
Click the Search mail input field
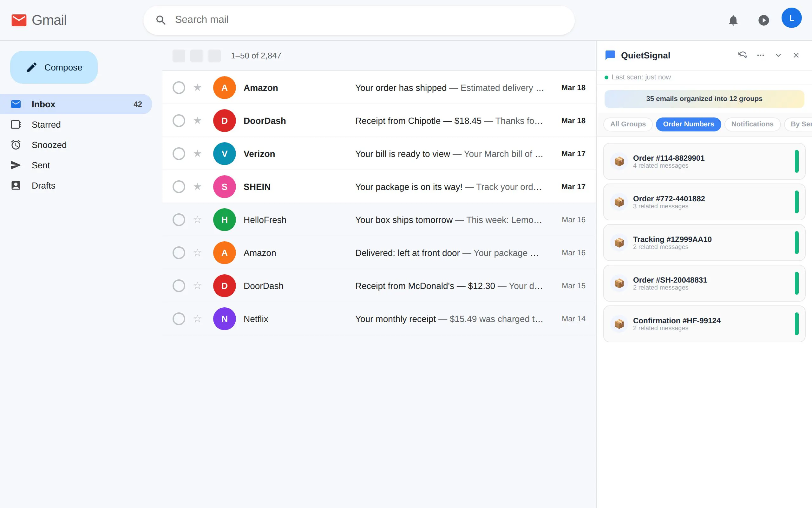click(x=359, y=20)
